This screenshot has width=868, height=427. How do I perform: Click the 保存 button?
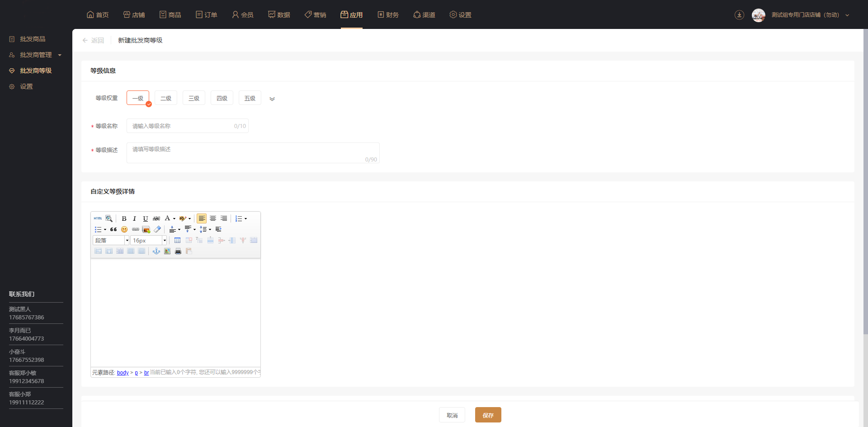[x=488, y=415]
